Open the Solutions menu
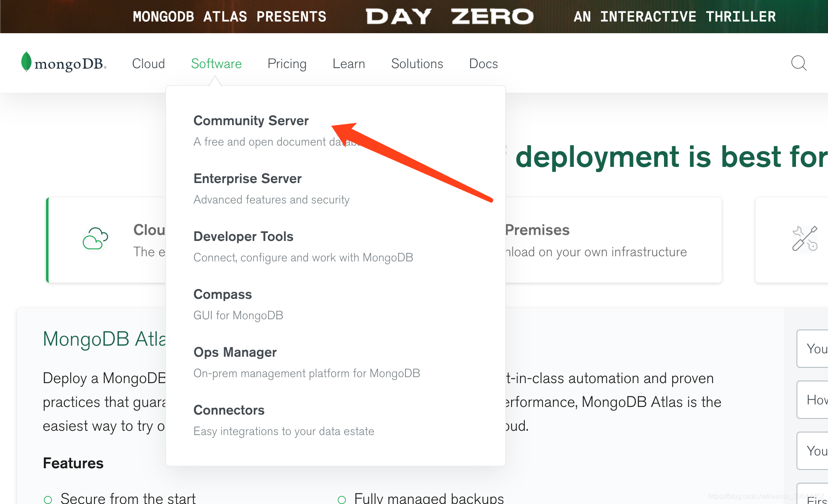The width and height of the screenshot is (828, 504). click(417, 64)
